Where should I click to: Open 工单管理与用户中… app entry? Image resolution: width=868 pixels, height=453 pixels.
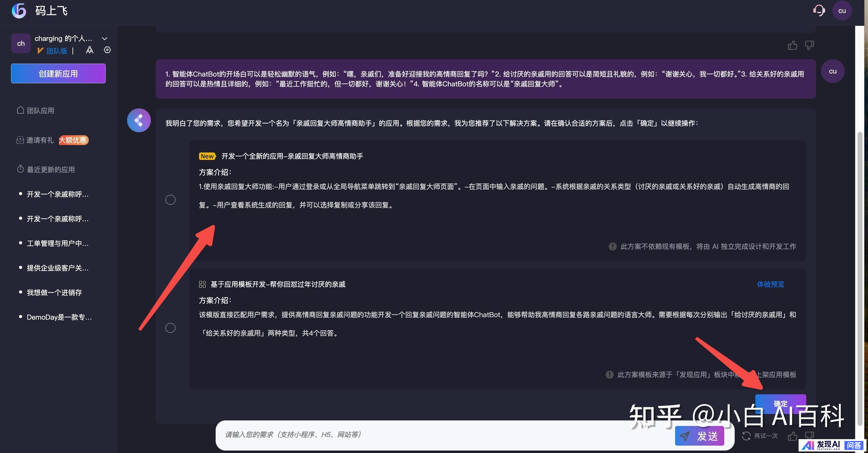point(58,243)
